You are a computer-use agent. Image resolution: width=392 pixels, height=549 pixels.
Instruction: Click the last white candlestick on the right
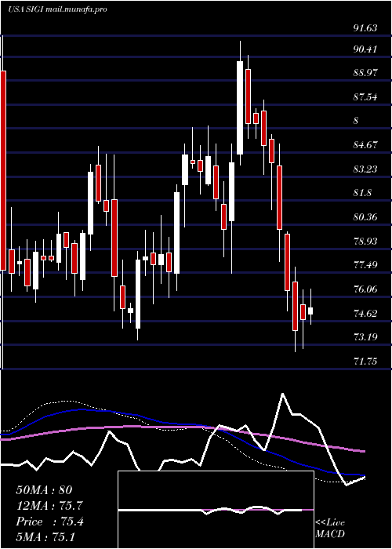click(310, 311)
